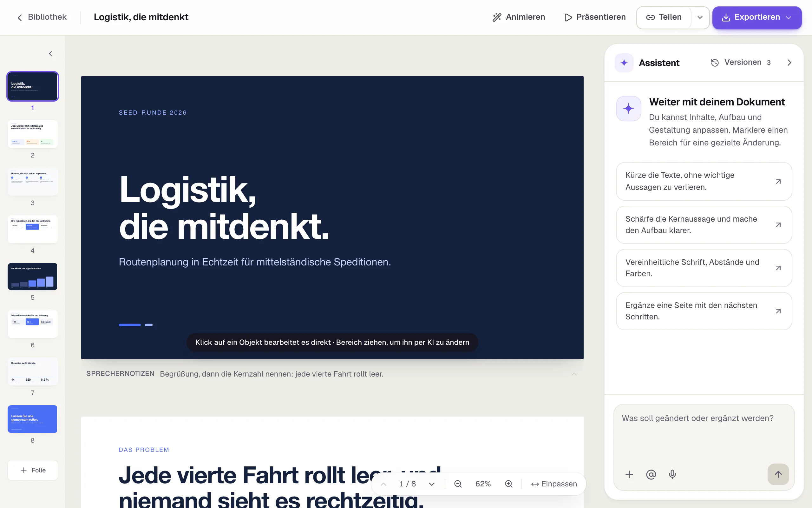
Task: Select slide thumbnail 5 with bar chart
Action: click(x=33, y=277)
